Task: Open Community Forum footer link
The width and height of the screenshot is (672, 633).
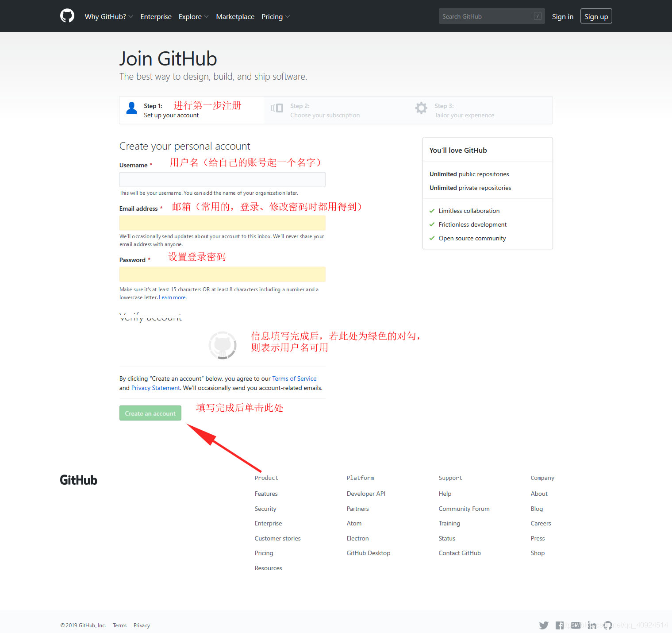Action: point(464,509)
